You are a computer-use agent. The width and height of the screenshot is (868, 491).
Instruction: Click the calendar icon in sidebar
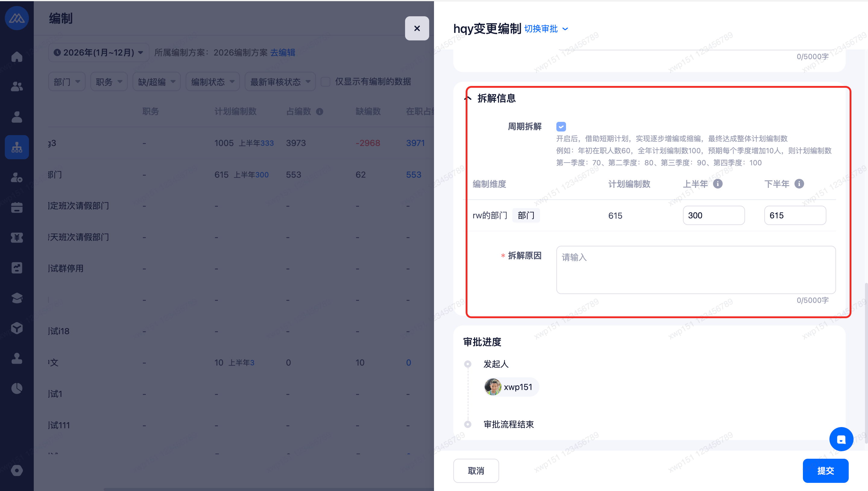point(17,207)
